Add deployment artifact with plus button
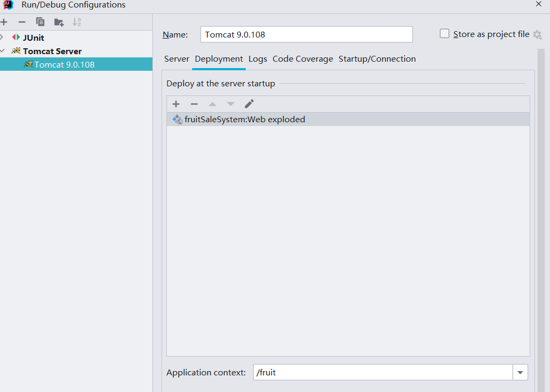550x392 pixels. tap(176, 104)
